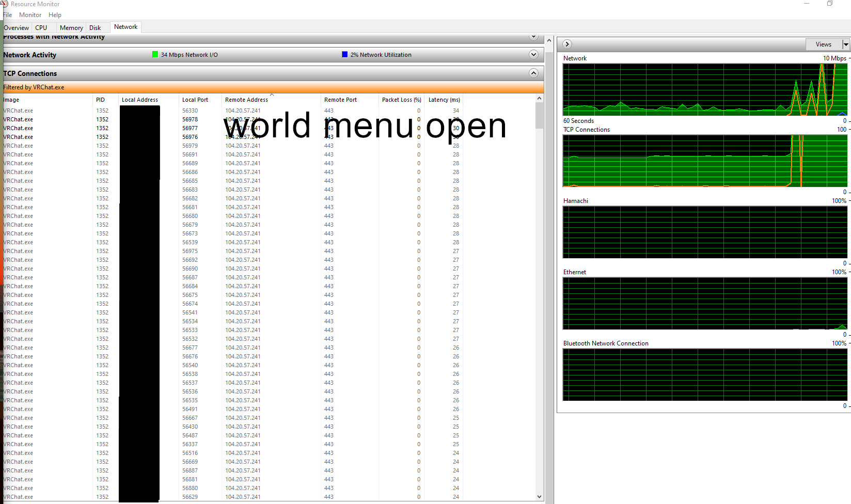Sort by Latency (ms) column
This screenshot has width=851, height=504.
point(444,100)
